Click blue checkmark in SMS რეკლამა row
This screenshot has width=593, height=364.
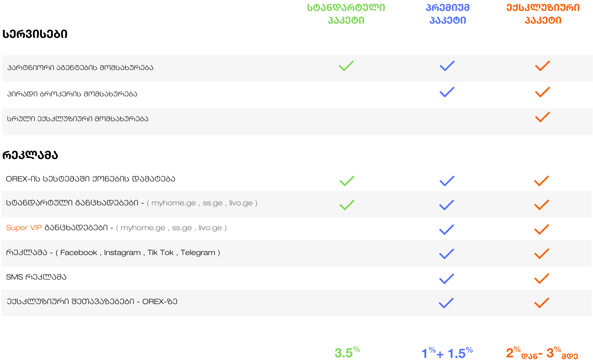pyautogui.click(x=447, y=279)
